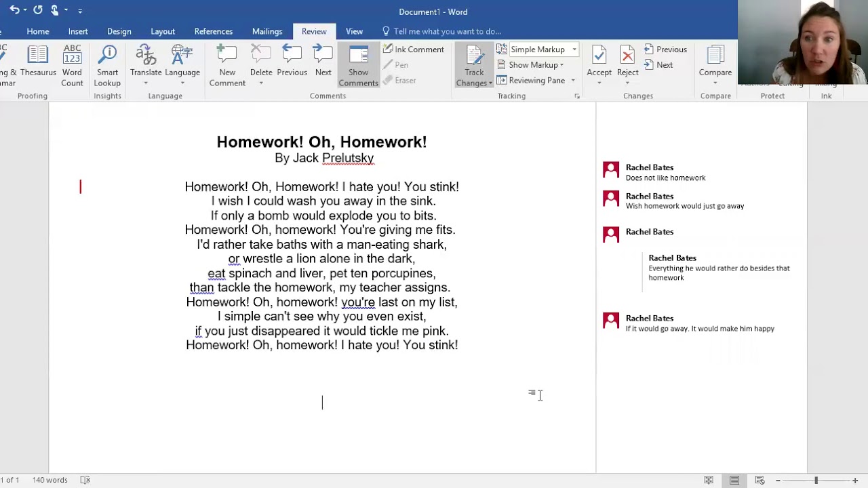Click the red tracked change bar in margin

click(80, 186)
